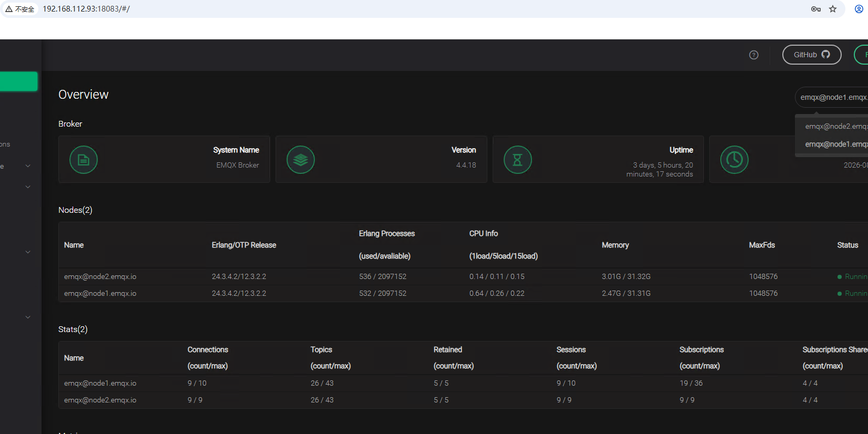
Task: Click the System Name document icon
Action: pyautogui.click(x=84, y=160)
